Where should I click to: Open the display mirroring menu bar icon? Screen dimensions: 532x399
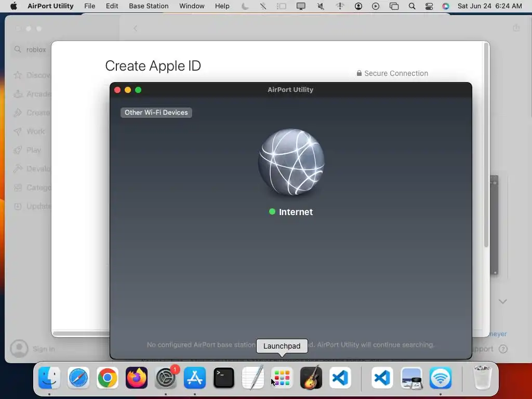click(301, 6)
